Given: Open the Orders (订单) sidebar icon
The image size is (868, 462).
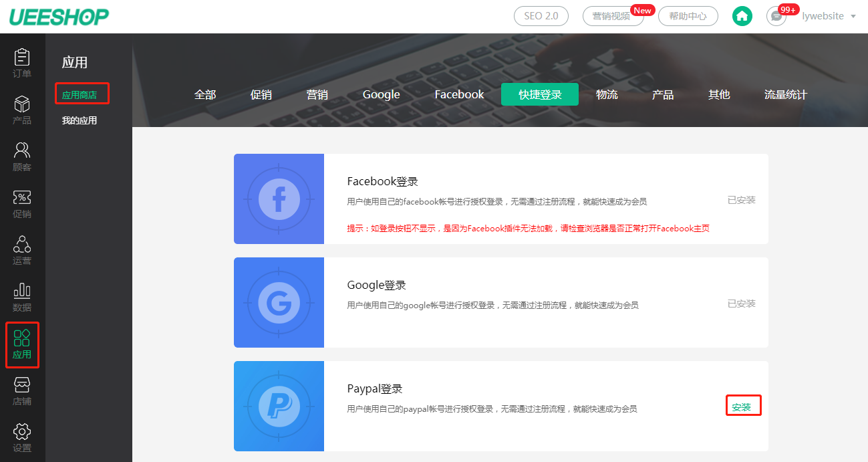Looking at the screenshot, I should click(22, 63).
